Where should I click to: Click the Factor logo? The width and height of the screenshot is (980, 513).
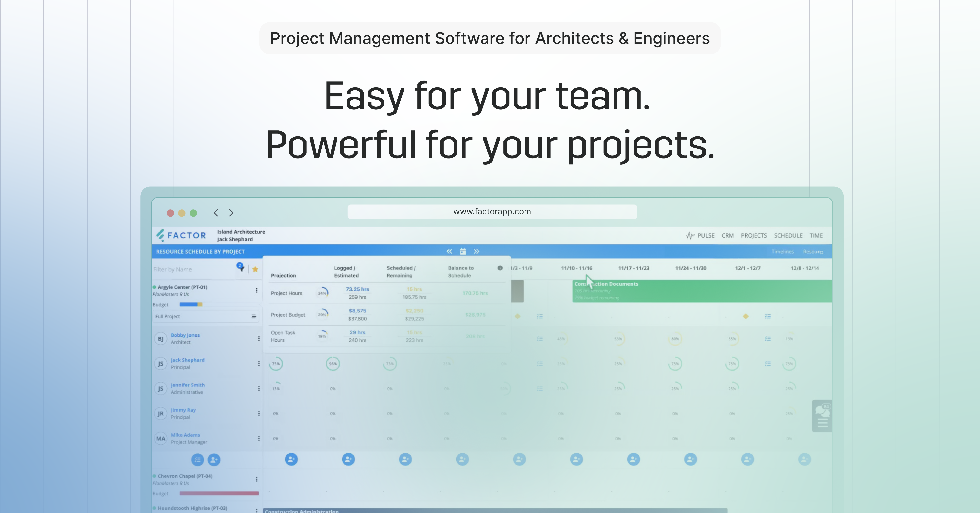[x=181, y=235]
